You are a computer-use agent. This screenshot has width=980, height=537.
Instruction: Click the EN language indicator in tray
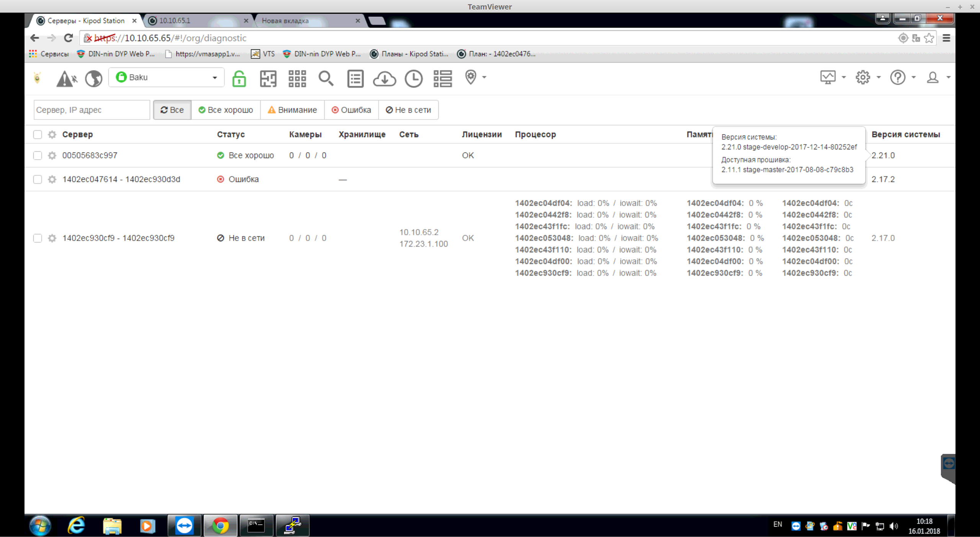(777, 524)
